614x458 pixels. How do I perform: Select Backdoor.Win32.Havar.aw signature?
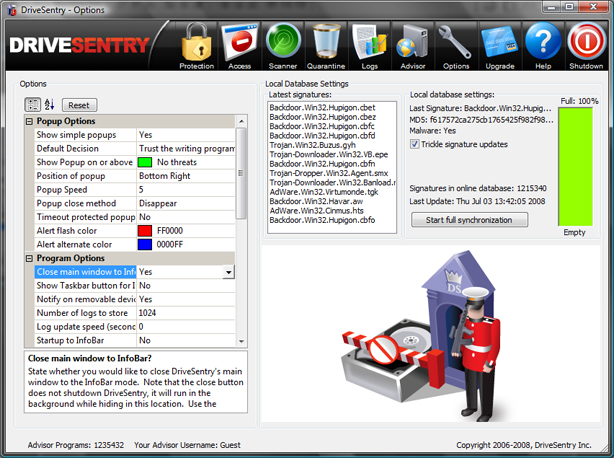[x=316, y=201]
